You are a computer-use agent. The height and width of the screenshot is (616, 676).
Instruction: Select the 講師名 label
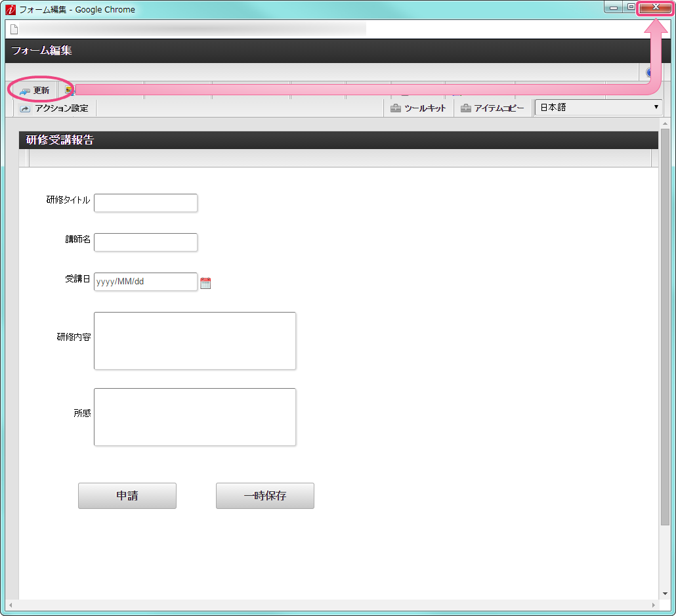(78, 239)
